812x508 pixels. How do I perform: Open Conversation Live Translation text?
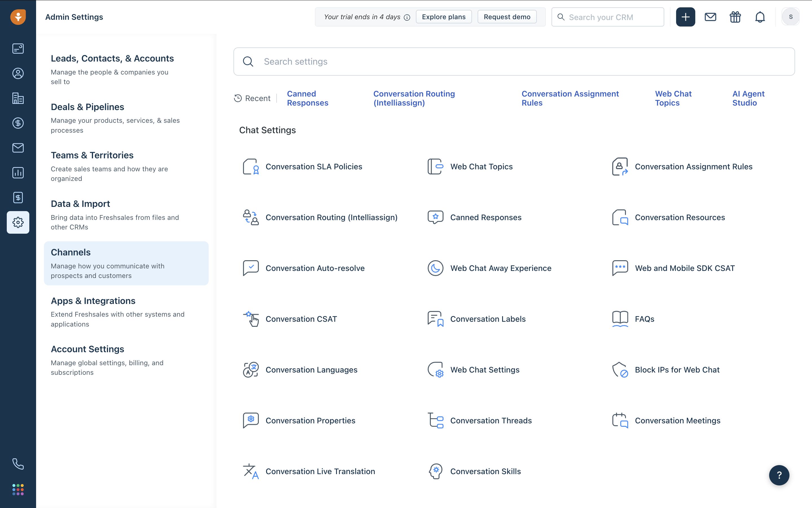320,471
